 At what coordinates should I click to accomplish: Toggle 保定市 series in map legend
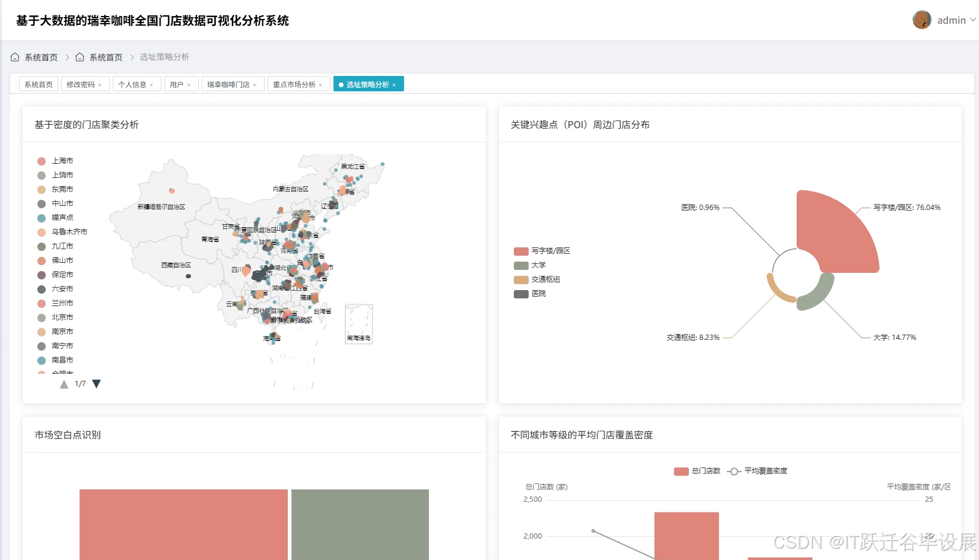pyautogui.click(x=55, y=275)
